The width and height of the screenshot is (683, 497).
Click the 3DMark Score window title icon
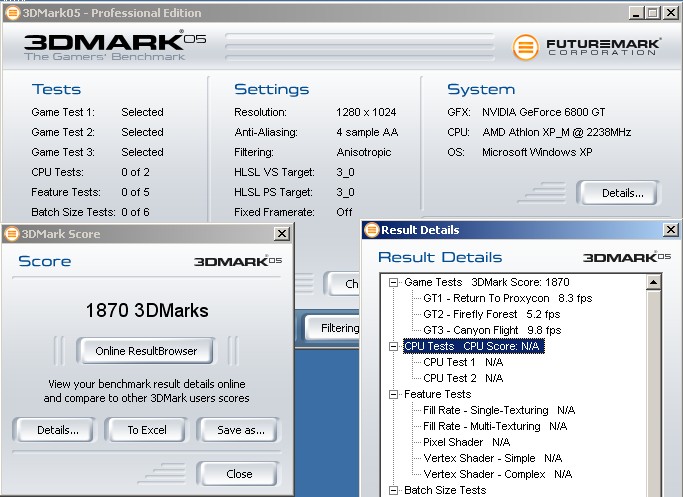coord(12,233)
